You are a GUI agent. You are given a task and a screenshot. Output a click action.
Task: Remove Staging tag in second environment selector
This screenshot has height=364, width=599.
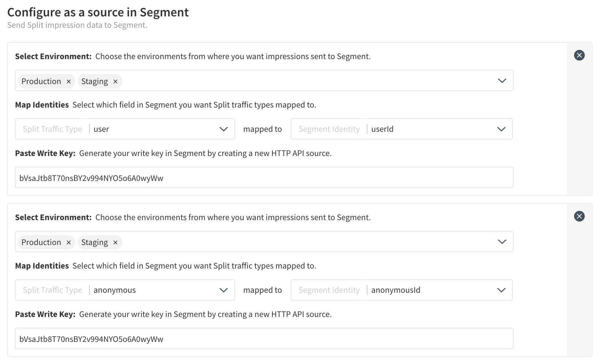click(x=115, y=243)
